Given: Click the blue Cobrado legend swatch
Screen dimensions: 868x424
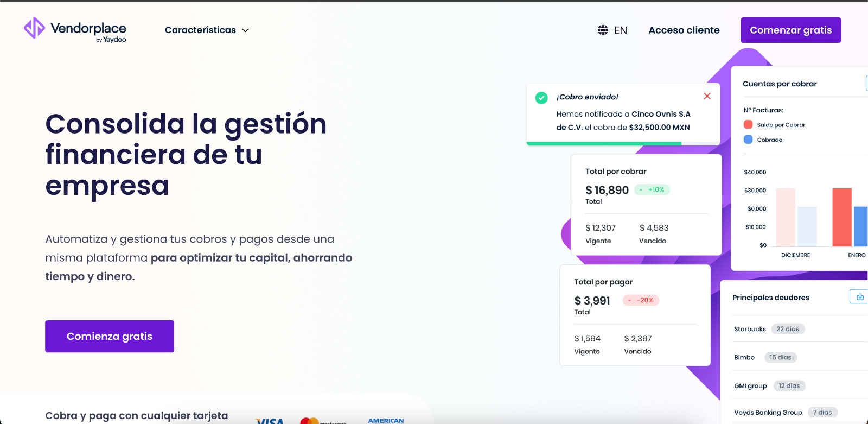Looking at the screenshot, I should [748, 140].
